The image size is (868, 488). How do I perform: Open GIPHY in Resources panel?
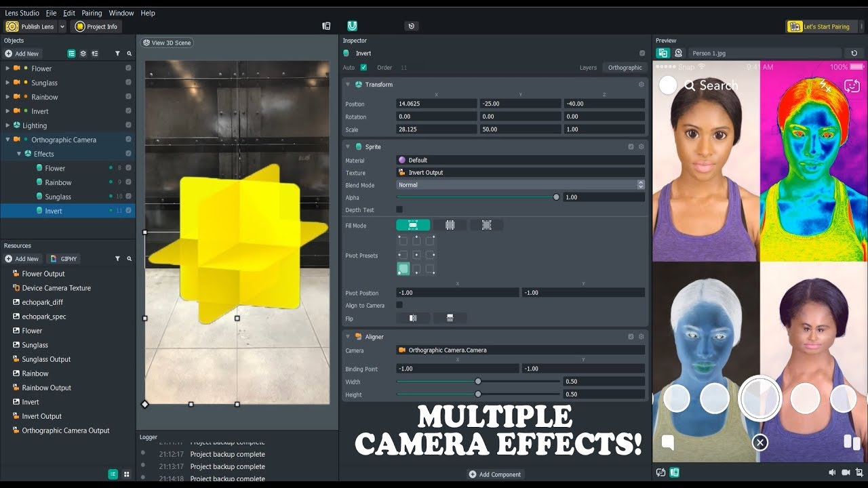tap(63, 259)
